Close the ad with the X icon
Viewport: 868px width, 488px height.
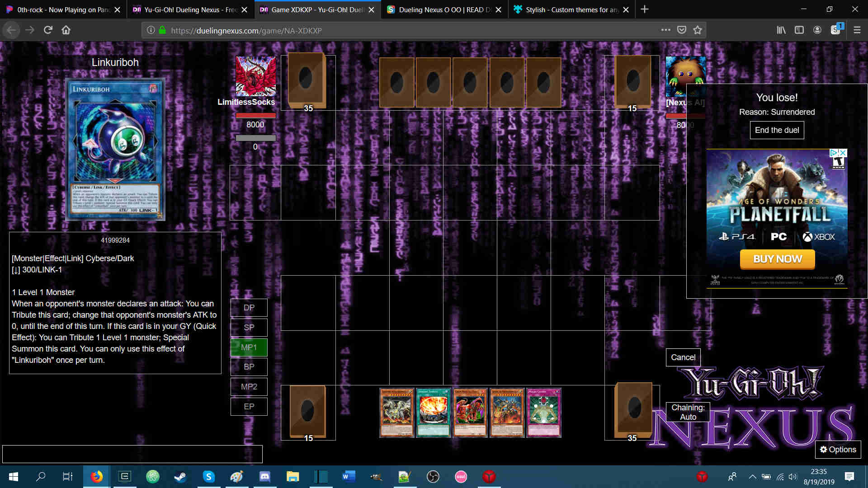tap(843, 153)
